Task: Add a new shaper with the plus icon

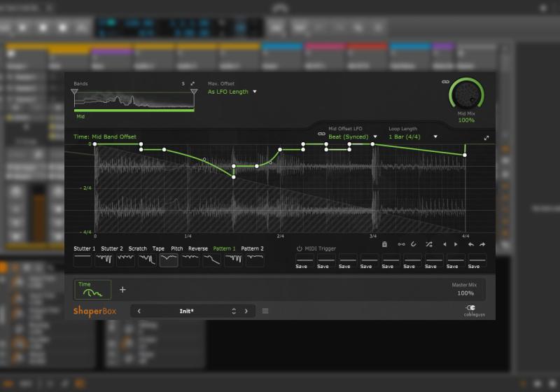Action: pos(122,289)
